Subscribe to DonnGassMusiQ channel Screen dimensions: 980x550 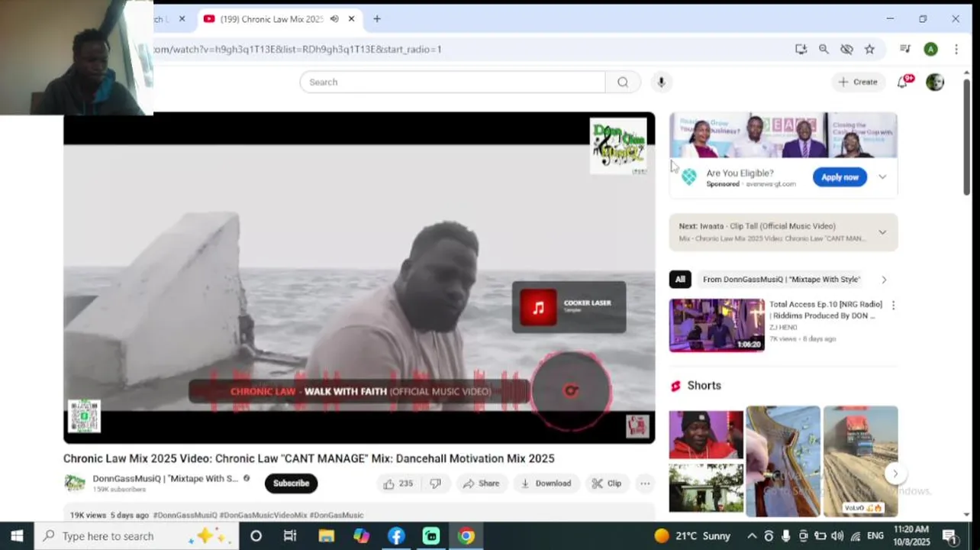tap(291, 484)
